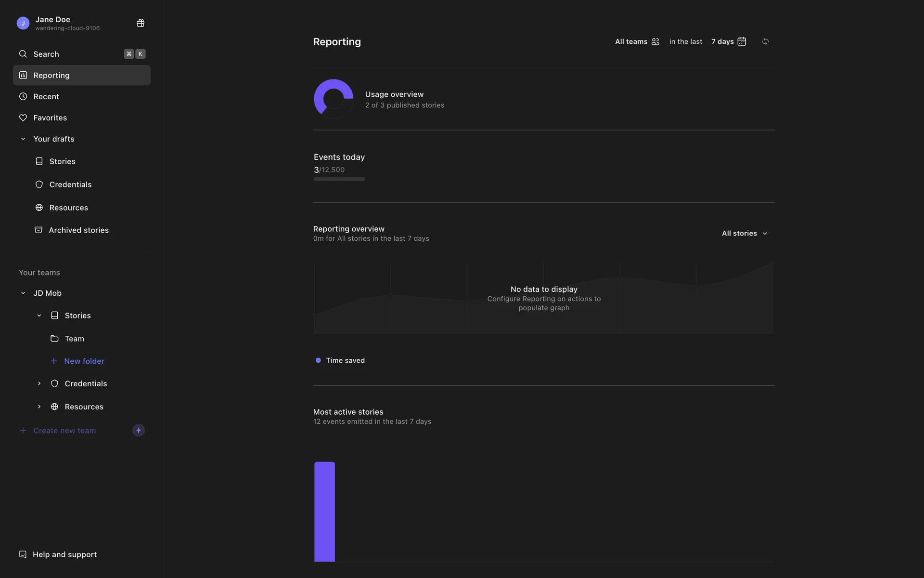Collapse the JD Mob team chevron
Viewport: 924px width, 578px height.
[x=23, y=293]
